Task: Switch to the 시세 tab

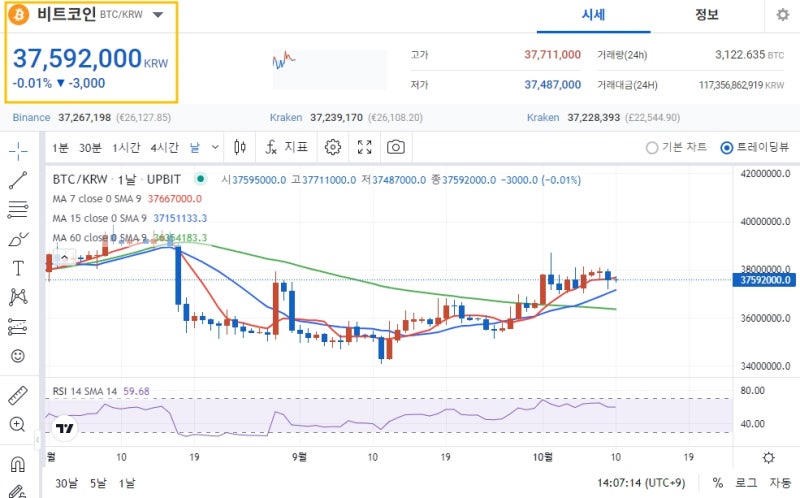Action: click(593, 15)
